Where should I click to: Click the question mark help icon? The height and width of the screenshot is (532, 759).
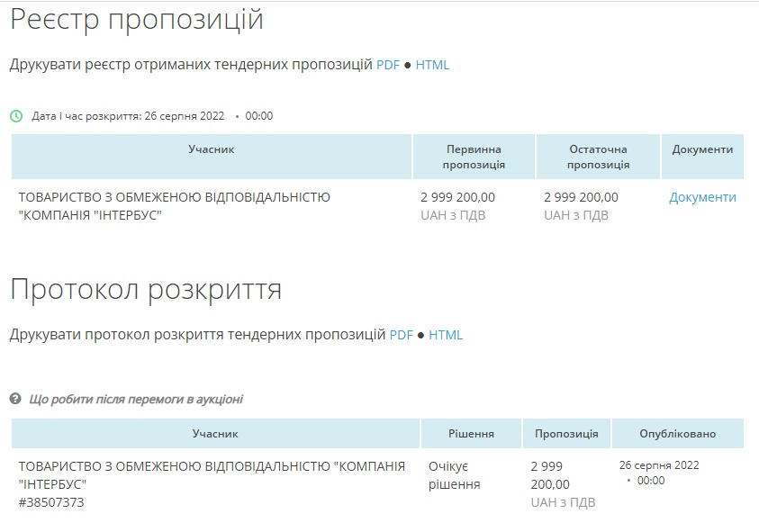[x=15, y=399]
